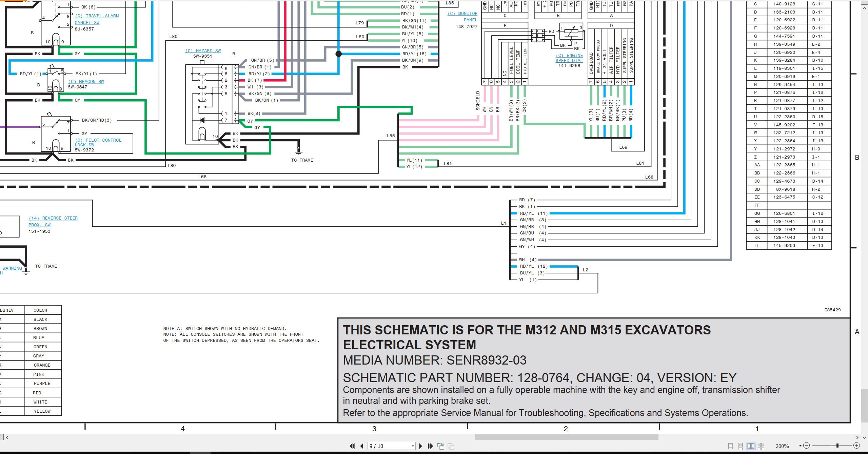Click the PROX. SW link text
Screen dimensions: 868x454
(x=40, y=225)
